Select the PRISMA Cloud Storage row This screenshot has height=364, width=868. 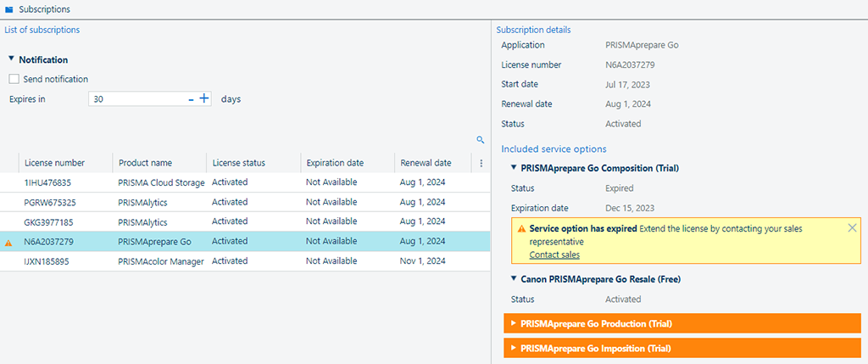click(x=161, y=182)
